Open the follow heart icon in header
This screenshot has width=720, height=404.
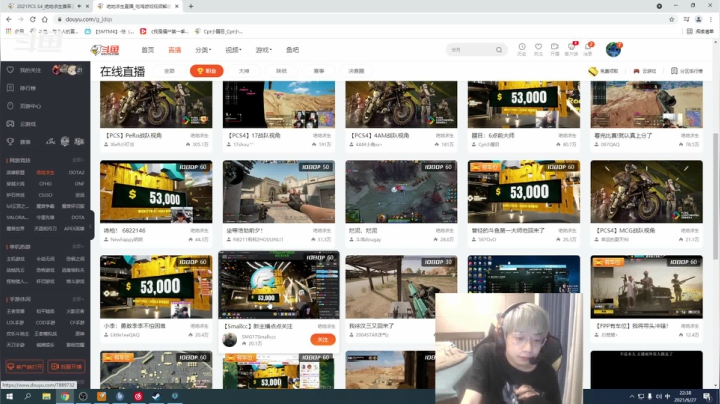point(538,49)
